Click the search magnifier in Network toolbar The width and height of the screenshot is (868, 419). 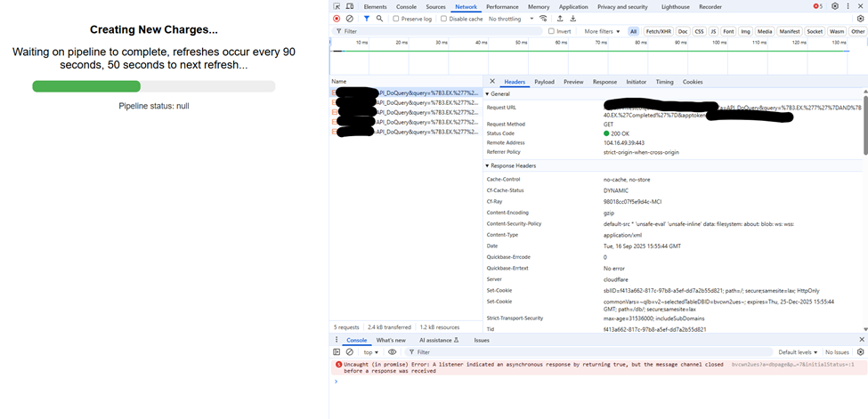point(379,19)
